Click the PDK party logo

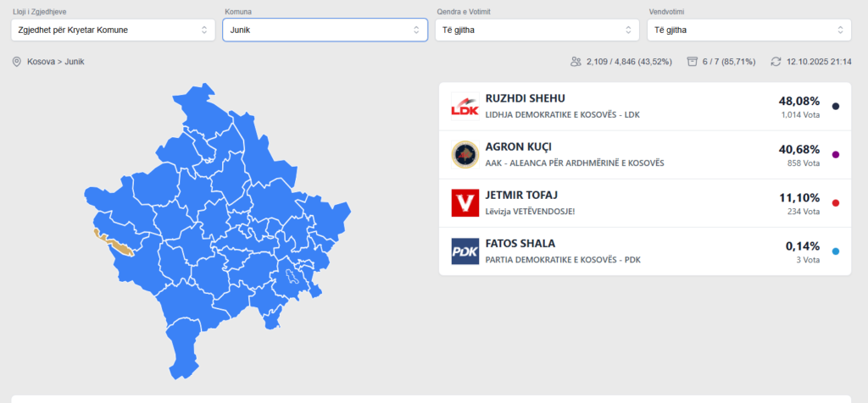coord(465,251)
